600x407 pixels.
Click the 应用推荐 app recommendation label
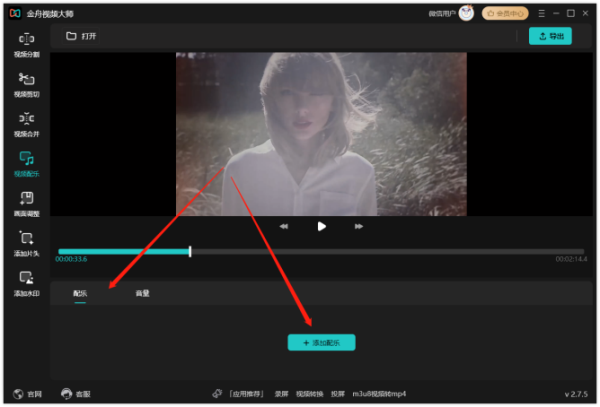[246, 394]
